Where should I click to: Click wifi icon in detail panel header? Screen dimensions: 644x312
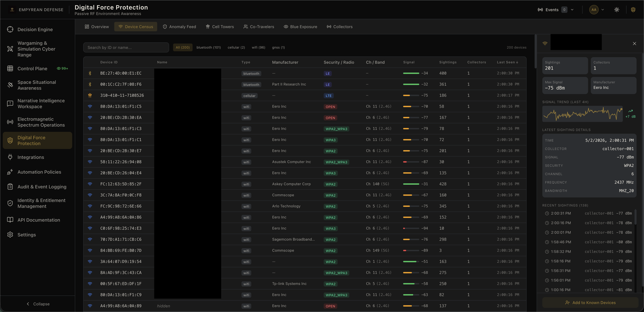pyautogui.click(x=545, y=43)
